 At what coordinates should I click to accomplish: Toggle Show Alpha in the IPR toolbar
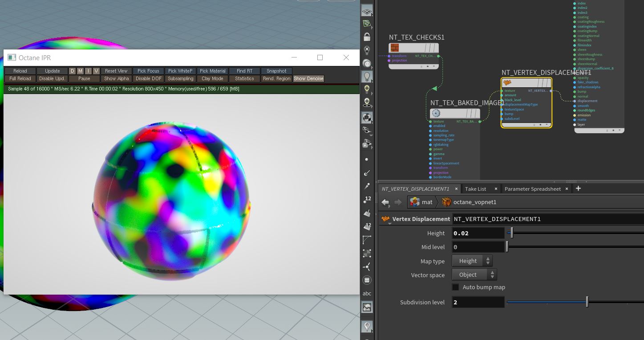[117, 78]
